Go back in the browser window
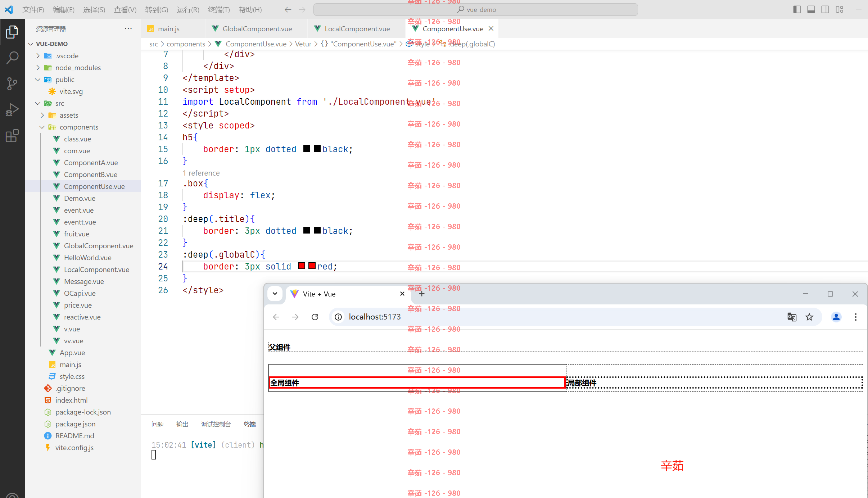 tap(276, 317)
